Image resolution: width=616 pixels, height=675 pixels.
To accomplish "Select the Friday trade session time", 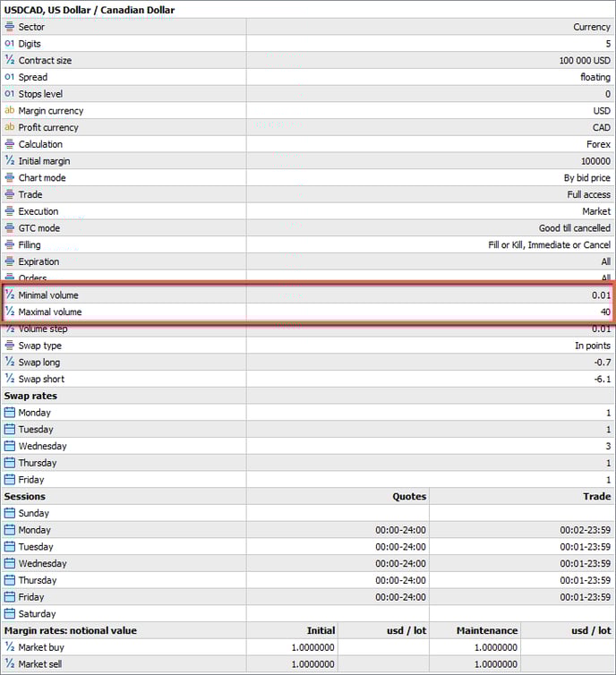I will coord(586,597).
